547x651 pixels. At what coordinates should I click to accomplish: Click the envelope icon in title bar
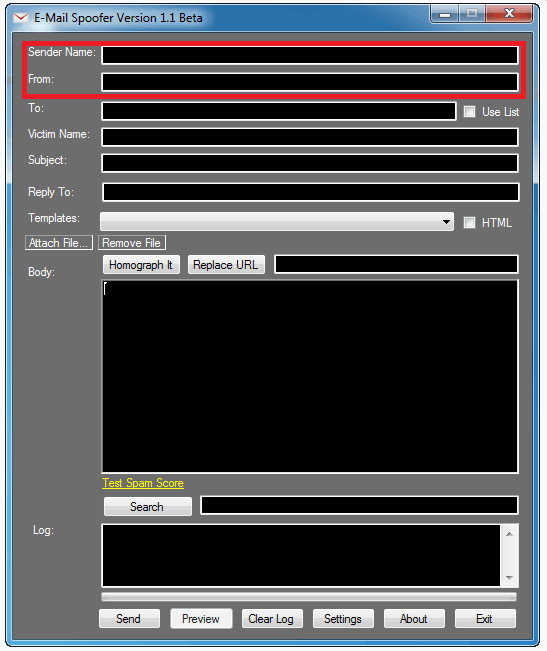coord(20,18)
